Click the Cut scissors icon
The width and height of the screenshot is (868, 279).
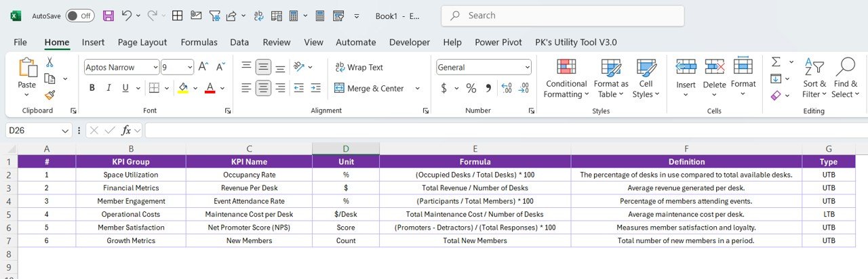click(50, 62)
